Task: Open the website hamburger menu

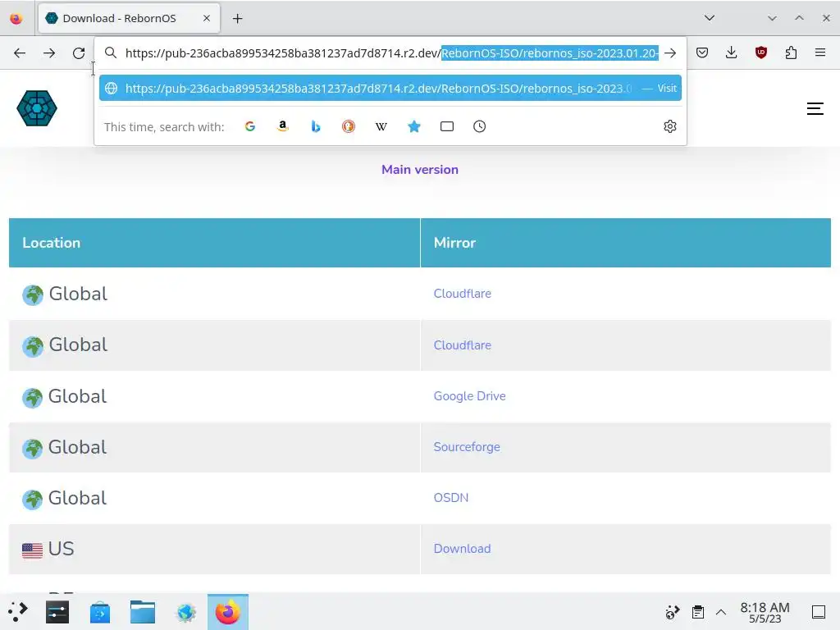Action: point(815,109)
